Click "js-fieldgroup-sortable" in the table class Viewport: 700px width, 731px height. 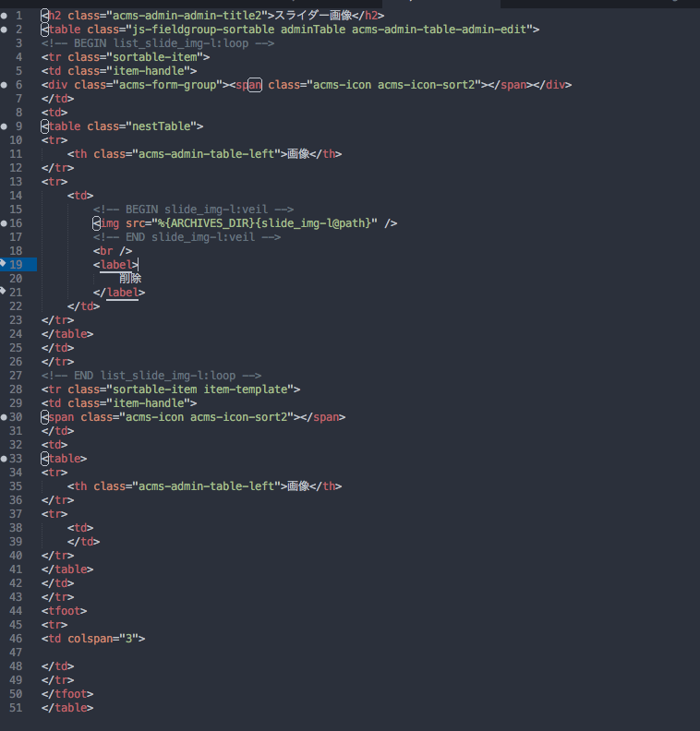[x=203, y=30]
